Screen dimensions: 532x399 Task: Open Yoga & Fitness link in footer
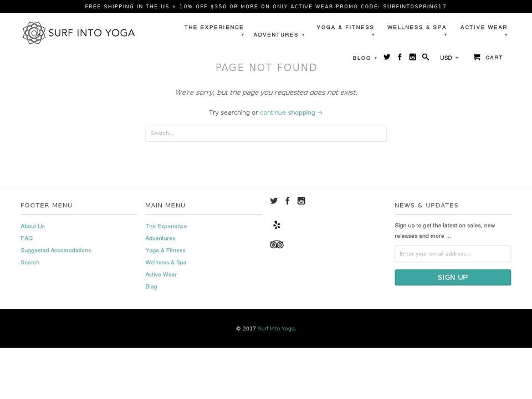pos(165,250)
